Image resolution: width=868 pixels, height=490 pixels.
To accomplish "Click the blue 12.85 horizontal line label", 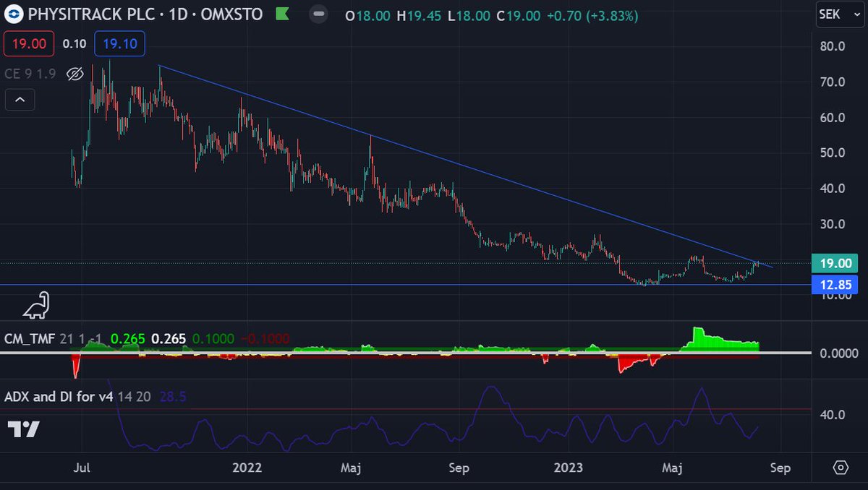I will click(x=835, y=285).
